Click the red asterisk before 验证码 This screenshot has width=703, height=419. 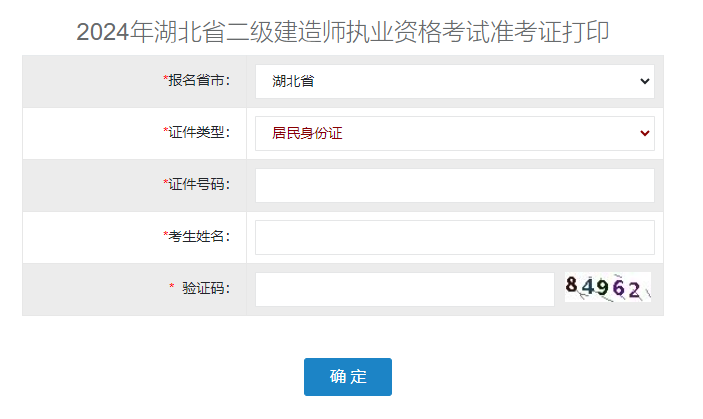172,288
